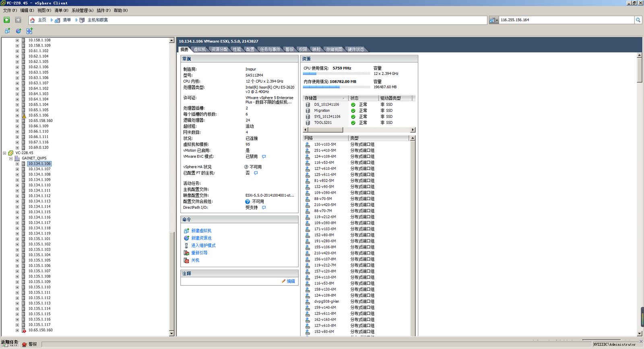644x349 pixels.
Task: Go back with the green back arrow
Action: pyautogui.click(x=6, y=20)
